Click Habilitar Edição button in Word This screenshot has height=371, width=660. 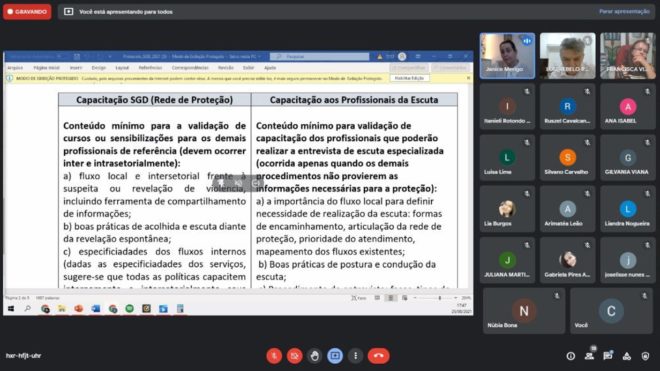410,78
